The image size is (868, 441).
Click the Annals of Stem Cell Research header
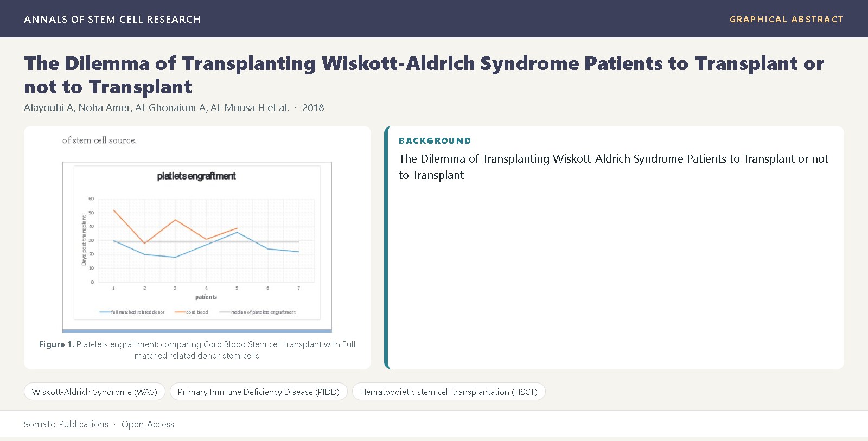tap(112, 19)
